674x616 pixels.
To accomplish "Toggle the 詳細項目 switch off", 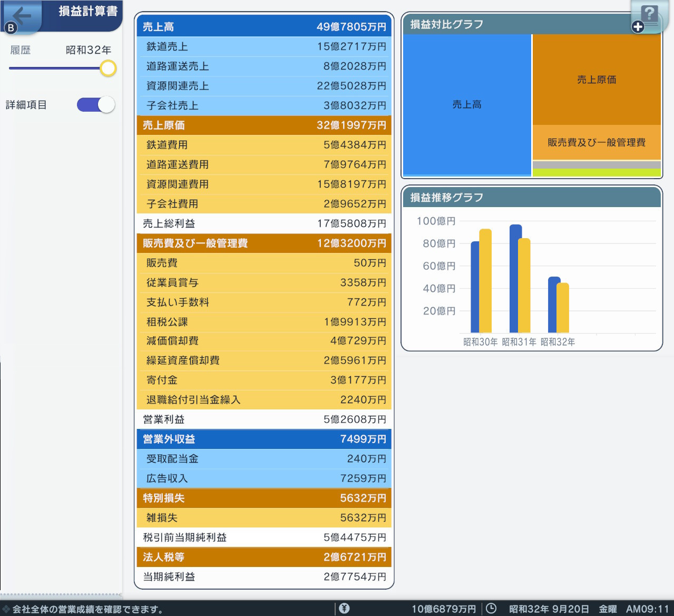I will [96, 104].
